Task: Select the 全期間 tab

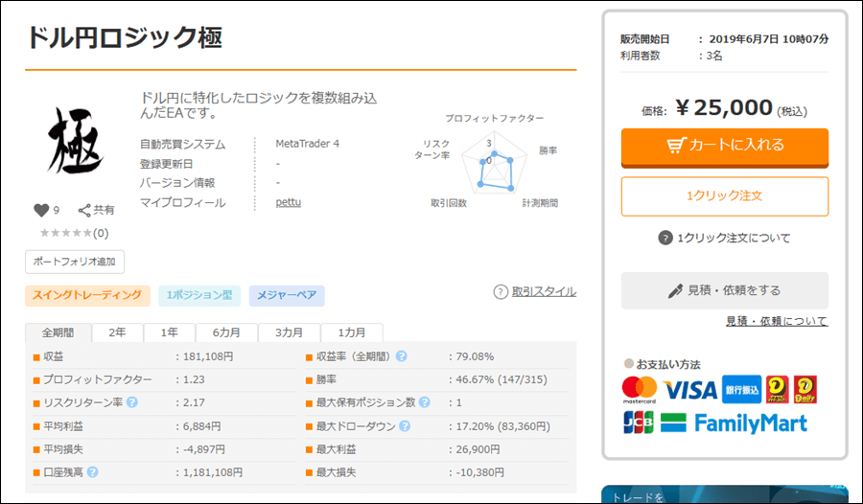Action: [58, 332]
